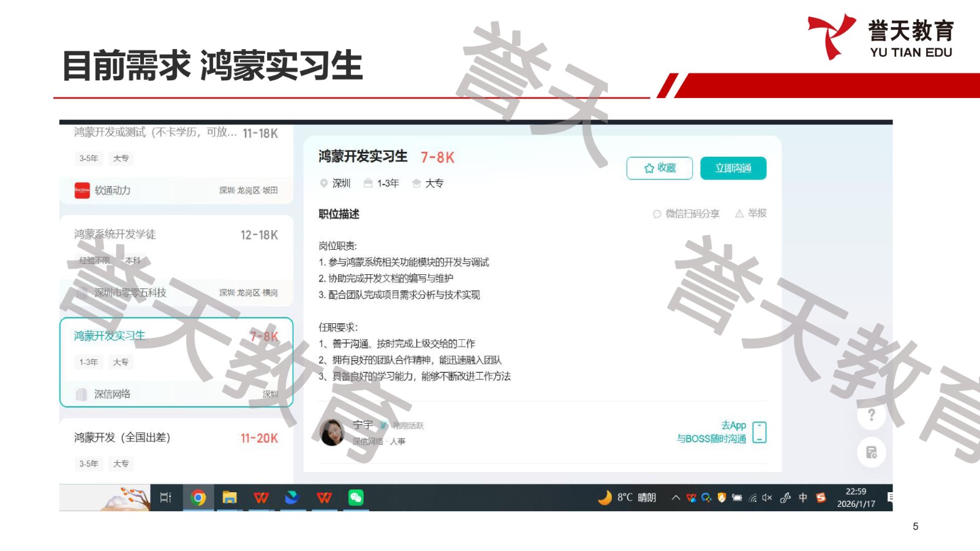The height and width of the screenshot is (551, 980).
Task: Click the 深信网络 company name
Action: click(112, 394)
